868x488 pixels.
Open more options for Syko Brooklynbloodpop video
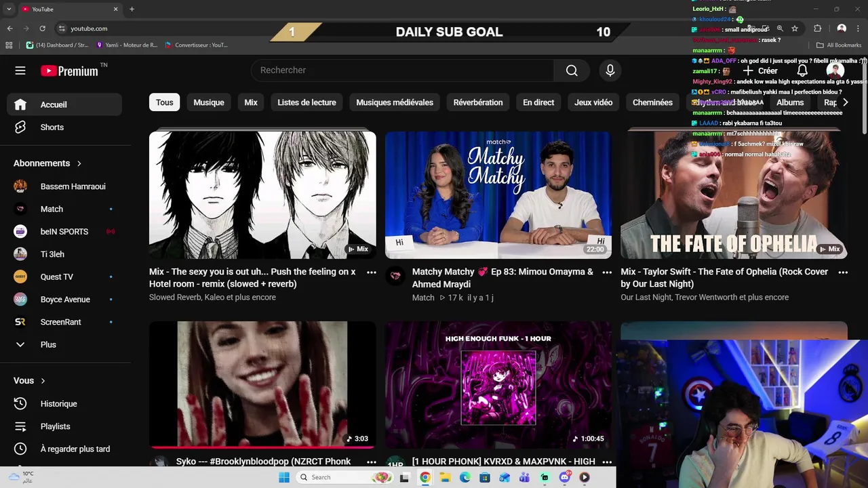(x=372, y=462)
